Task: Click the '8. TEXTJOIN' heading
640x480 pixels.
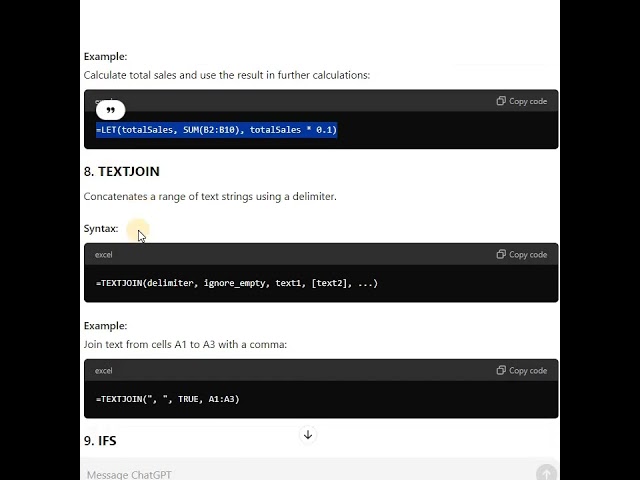Action: pyautogui.click(x=122, y=171)
